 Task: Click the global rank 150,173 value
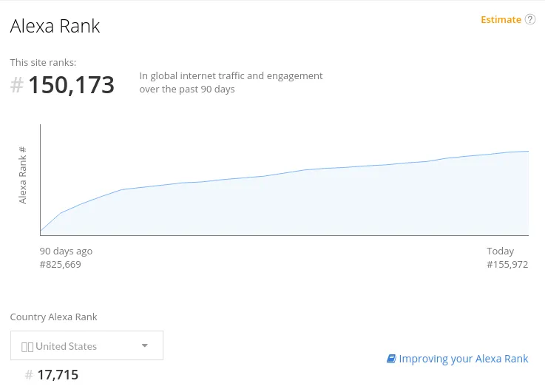coord(71,85)
